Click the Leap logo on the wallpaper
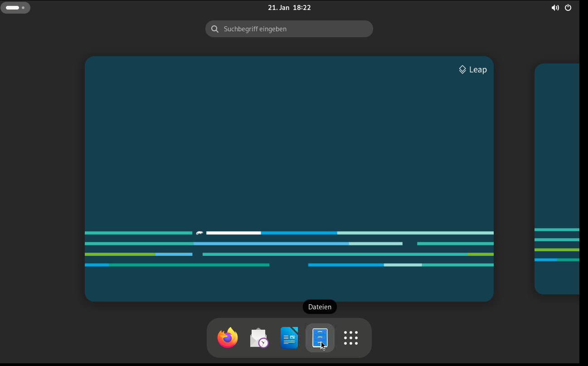 [x=472, y=69]
